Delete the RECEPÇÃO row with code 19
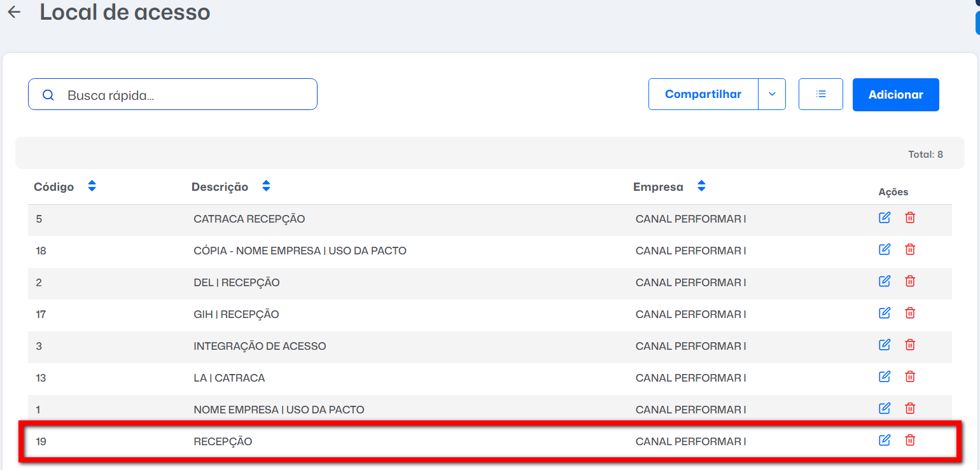This screenshot has width=980, height=470. pos(910,440)
